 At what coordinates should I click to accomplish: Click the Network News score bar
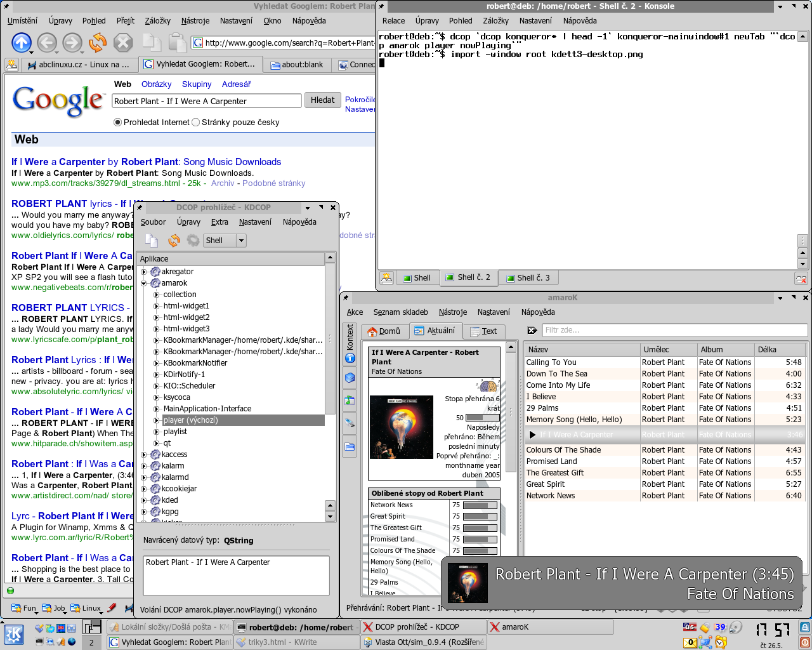coord(480,505)
